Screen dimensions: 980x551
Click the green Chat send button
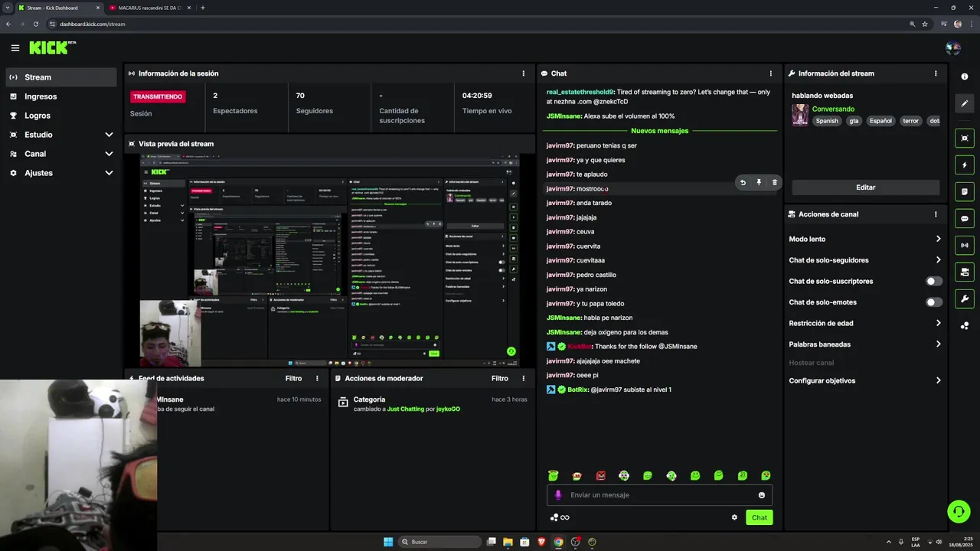[759, 517]
